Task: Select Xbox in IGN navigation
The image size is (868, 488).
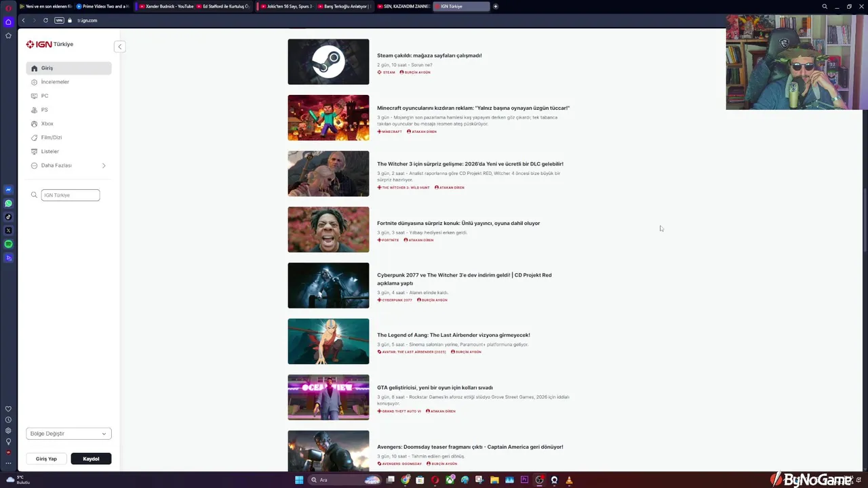Action: tap(68, 124)
